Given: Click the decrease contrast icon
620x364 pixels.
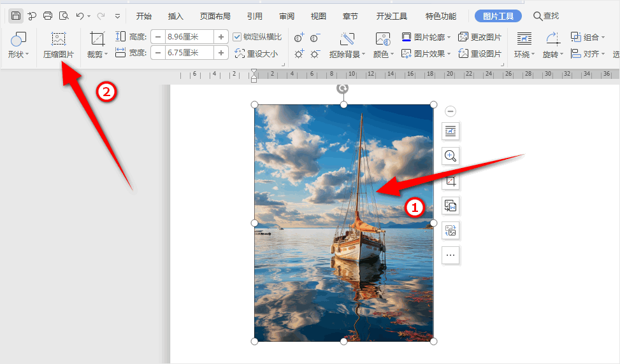Looking at the screenshot, I should tap(315, 38).
